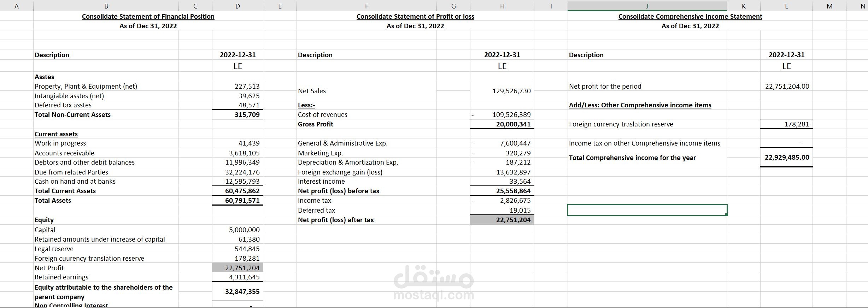Select value 22,751,204.00 in column L
This screenshot has height=308, width=868.
coord(787,86)
